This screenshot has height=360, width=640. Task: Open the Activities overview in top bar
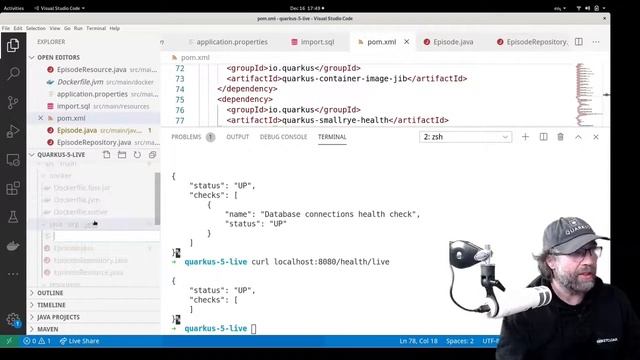tap(13, 8)
